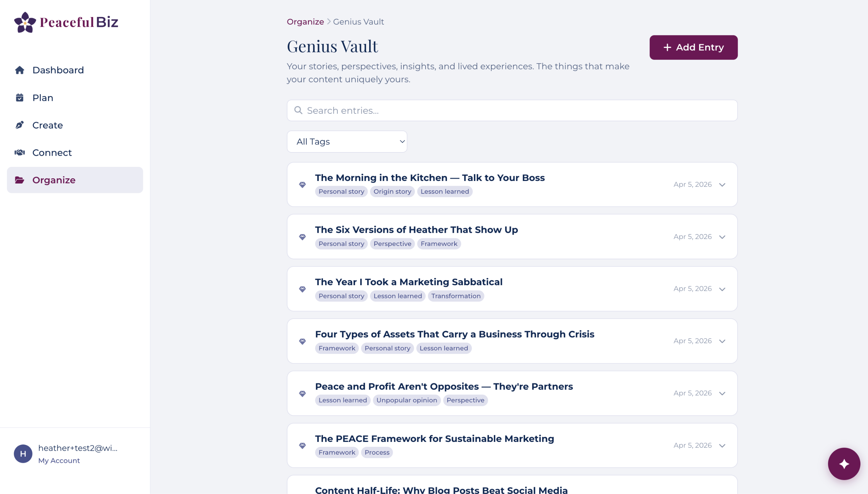Expand Four Types of Assets entry chevron
Screen dimensions: 868x494
722,341
